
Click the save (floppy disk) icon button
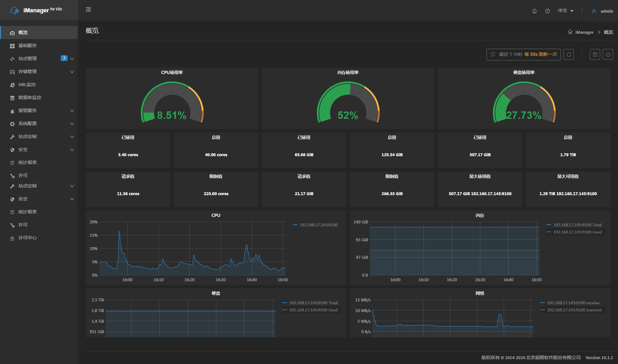(595, 55)
